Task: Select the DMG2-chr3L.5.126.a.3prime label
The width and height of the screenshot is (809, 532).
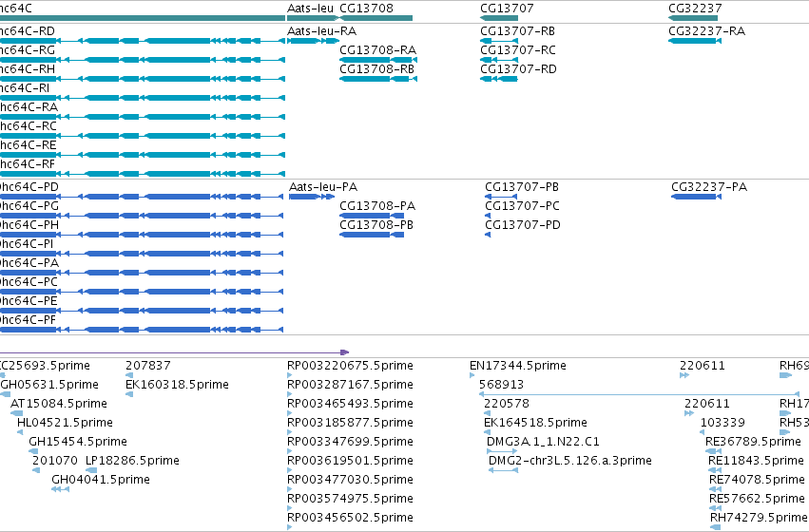Action: tap(570, 461)
